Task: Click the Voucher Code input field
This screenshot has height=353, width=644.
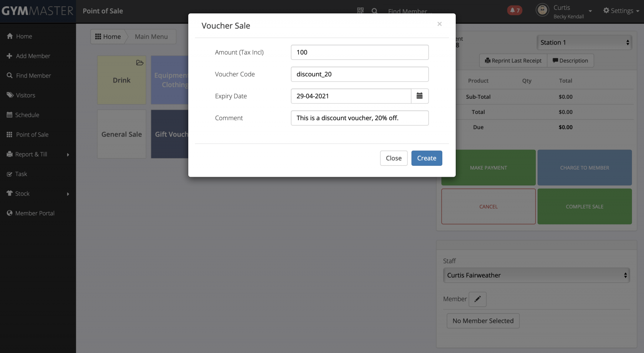Action: [359, 74]
